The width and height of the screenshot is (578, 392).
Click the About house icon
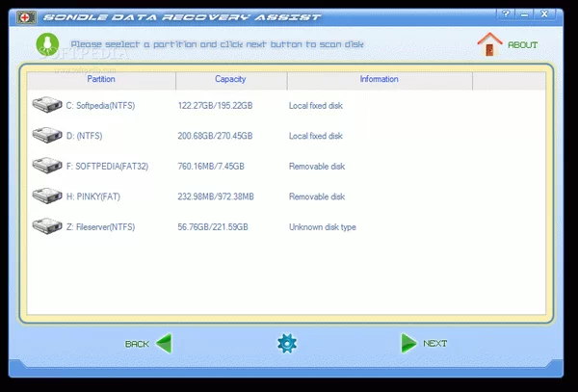[489, 43]
